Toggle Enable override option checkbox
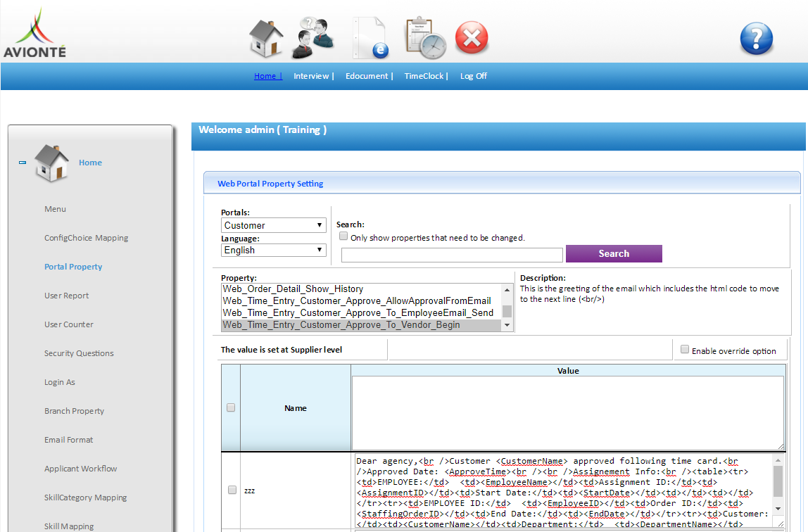Viewport: 808px width, 532px height. [685, 350]
